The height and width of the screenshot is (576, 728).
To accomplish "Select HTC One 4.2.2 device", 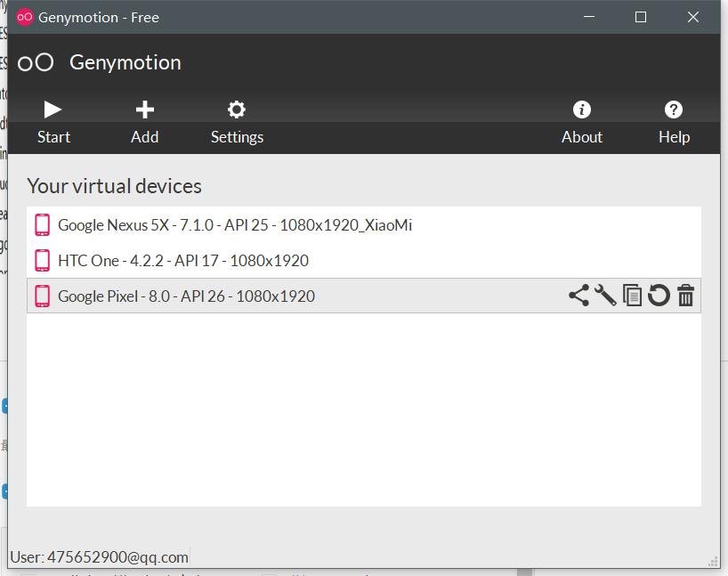I will [363, 260].
